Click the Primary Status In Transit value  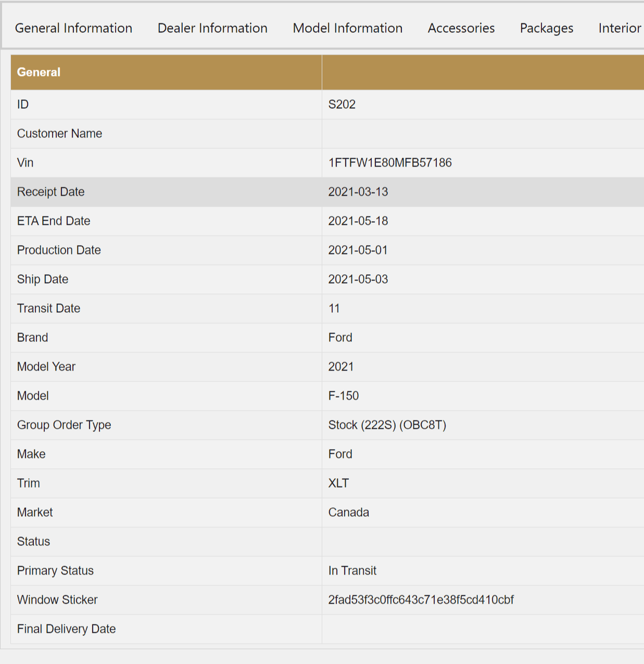pos(352,571)
